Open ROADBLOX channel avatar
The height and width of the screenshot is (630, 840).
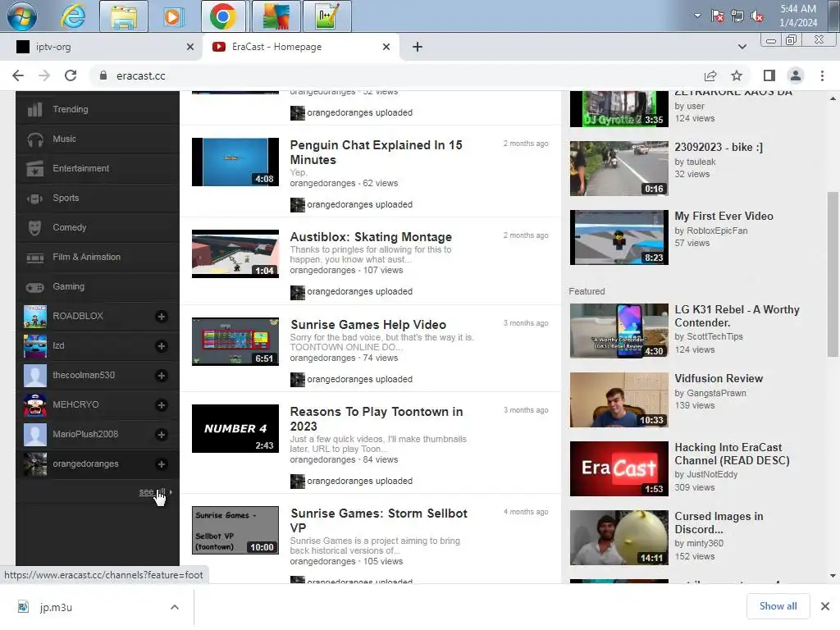[35, 316]
